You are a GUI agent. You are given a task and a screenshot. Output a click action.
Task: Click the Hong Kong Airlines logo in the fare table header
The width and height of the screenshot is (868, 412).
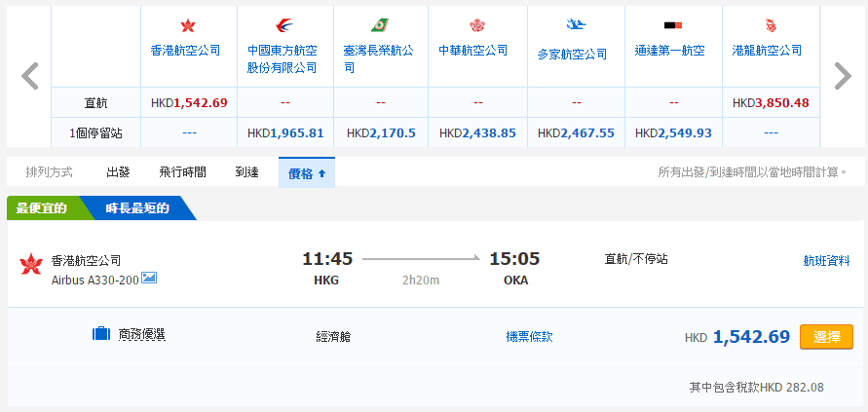click(x=188, y=25)
